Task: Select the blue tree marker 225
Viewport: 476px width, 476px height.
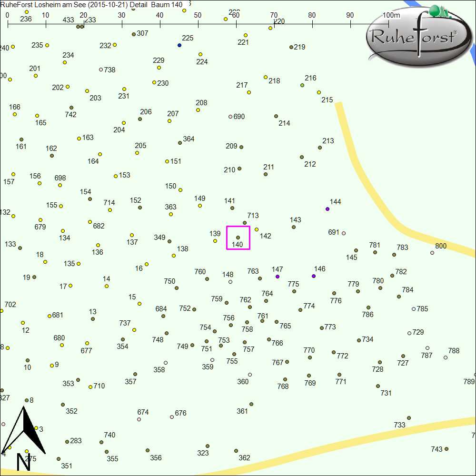Action: tap(179, 45)
